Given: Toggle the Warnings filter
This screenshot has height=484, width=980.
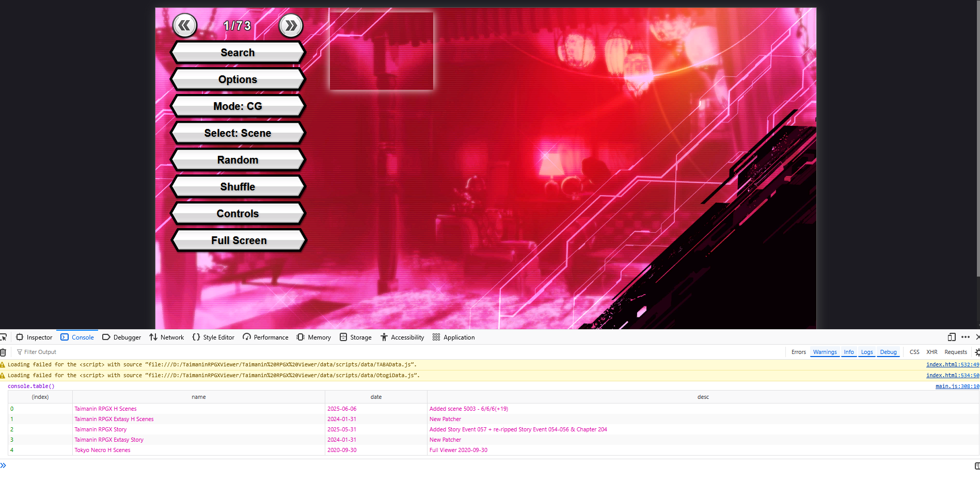Looking at the screenshot, I should click(x=825, y=352).
